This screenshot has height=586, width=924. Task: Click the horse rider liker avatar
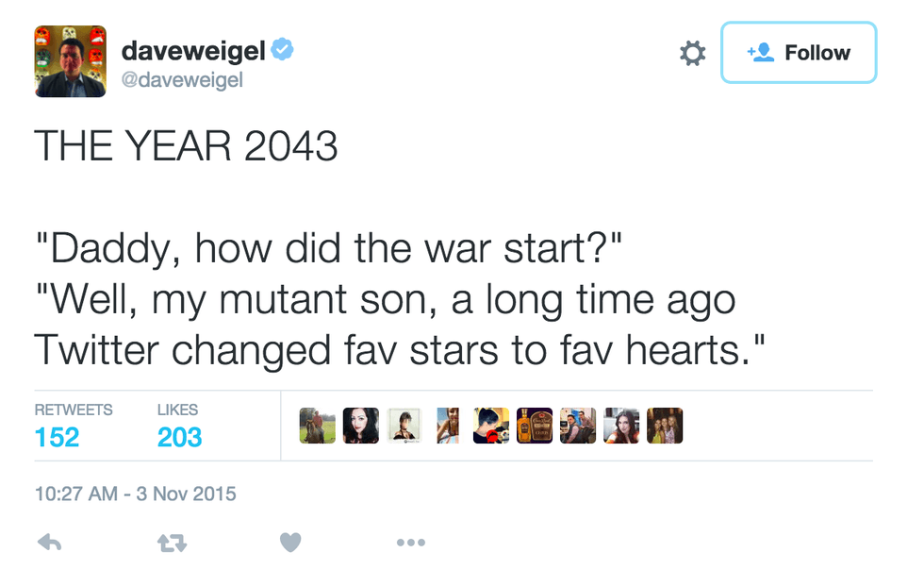click(317, 426)
